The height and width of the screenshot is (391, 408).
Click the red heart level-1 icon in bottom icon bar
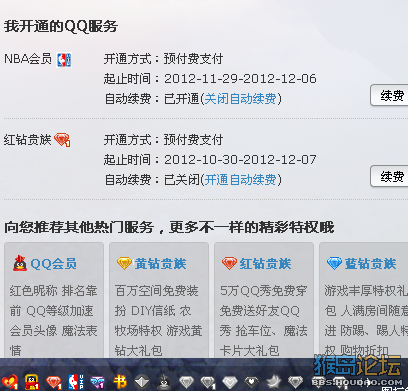tap(10, 382)
